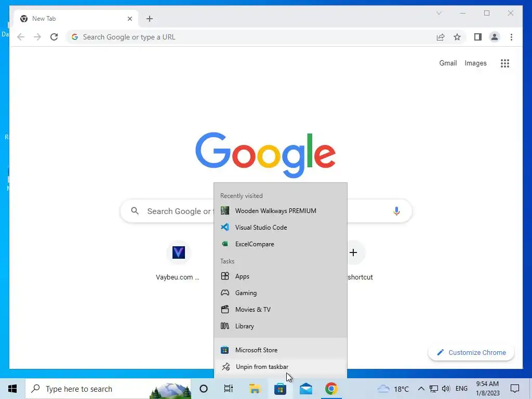
Task: Go back using the back arrow
Action: (21, 37)
